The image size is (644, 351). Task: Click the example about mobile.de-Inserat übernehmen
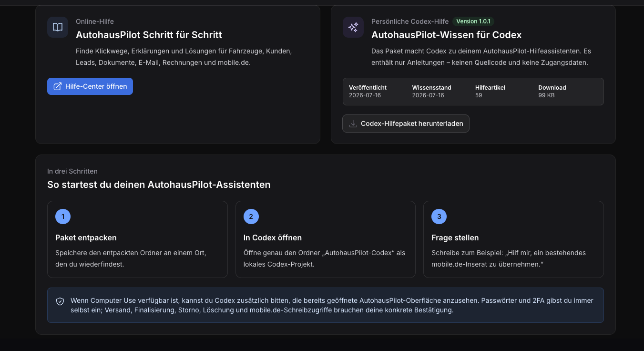(509, 258)
